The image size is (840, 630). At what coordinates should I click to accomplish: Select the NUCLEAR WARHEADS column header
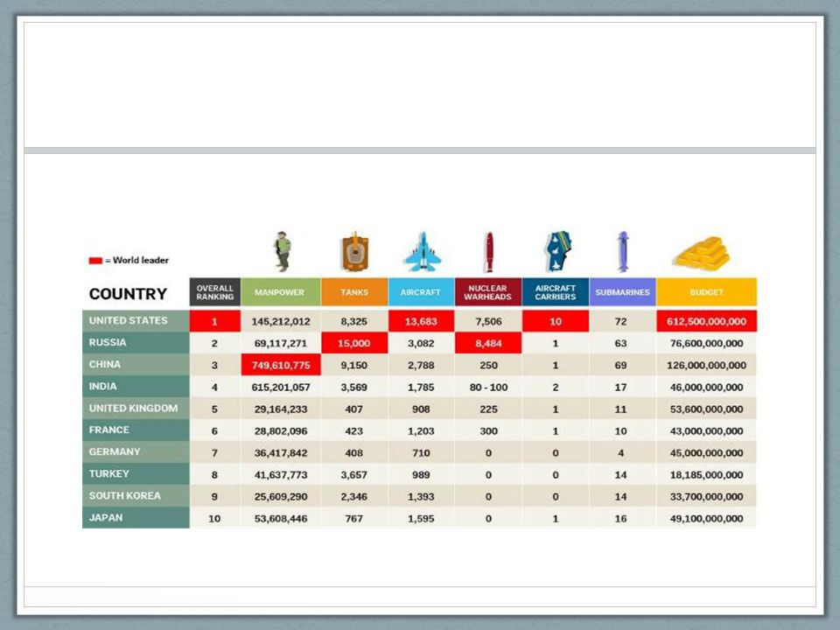click(488, 292)
